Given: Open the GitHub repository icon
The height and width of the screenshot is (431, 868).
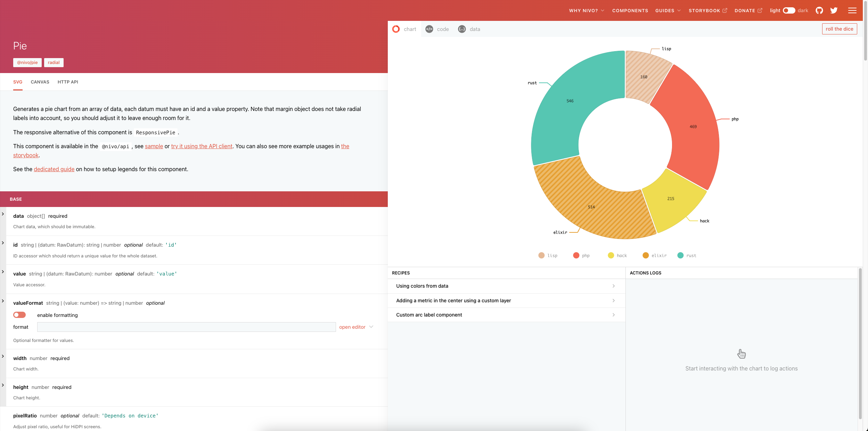Looking at the screenshot, I should coord(819,10).
